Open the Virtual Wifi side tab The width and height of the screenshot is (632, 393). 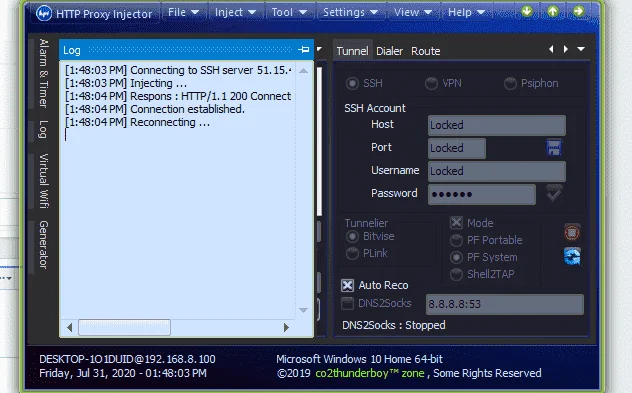44,181
